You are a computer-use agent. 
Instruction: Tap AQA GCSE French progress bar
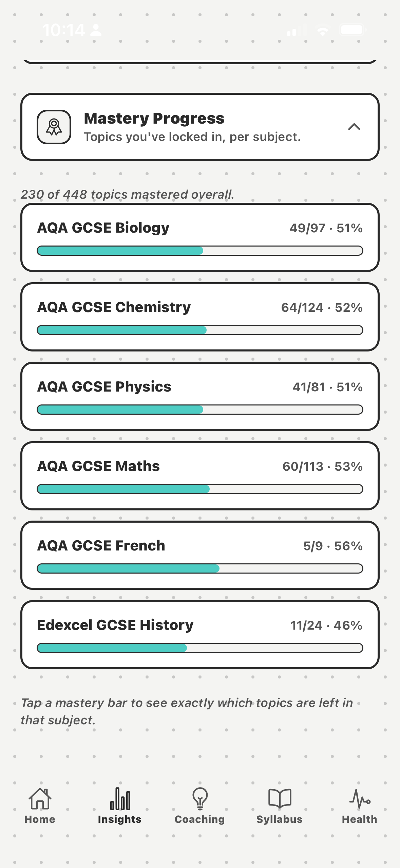click(x=200, y=568)
